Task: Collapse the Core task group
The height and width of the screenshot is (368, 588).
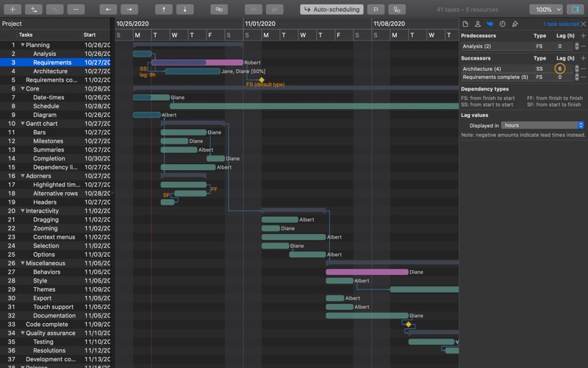Action: click(x=23, y=88)
